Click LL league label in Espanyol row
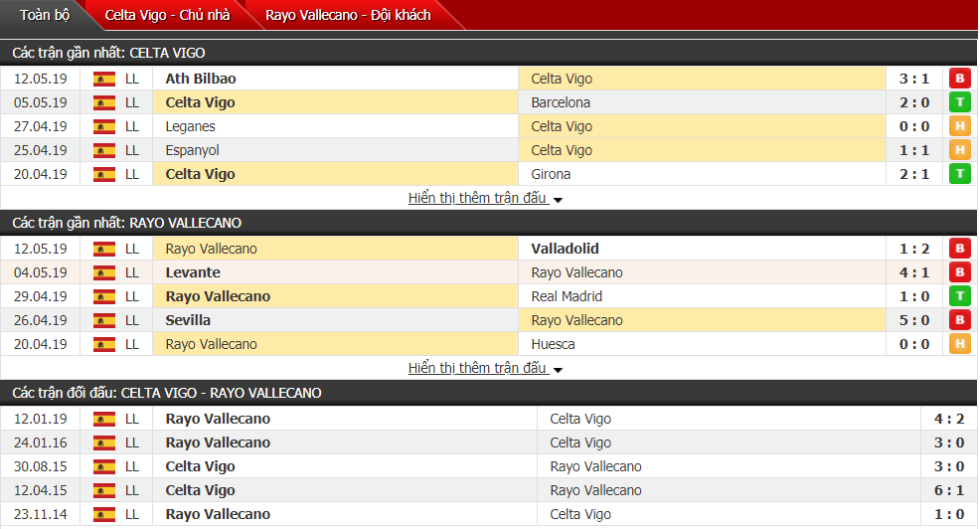The image size is (980, 529). tap(132, 150)
